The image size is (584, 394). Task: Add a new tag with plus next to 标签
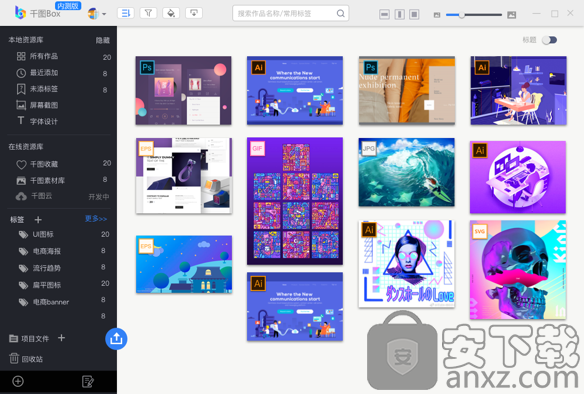pyautogui.click(x=38, y=220)
